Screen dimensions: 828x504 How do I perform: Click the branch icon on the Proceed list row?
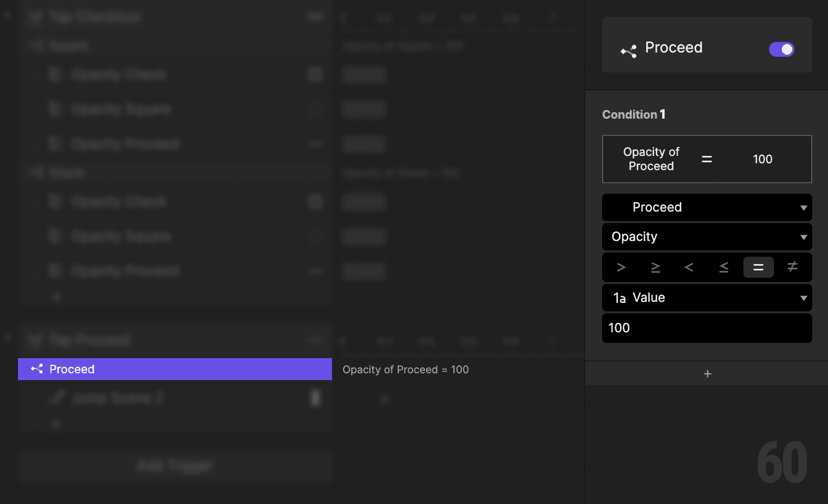click(37, 369)
